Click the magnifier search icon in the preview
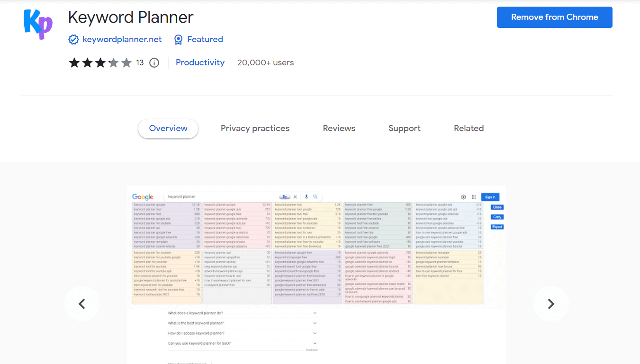Viewport: 640px width, 364px height. [x=315, y=196]
